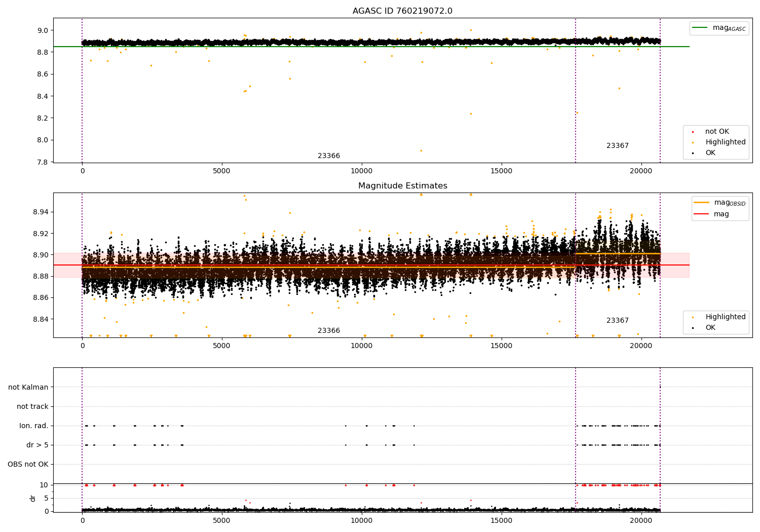
Task: Click the '8.92' y tick of middle plot
Action: pyautogui.click(x=41, y=234)
